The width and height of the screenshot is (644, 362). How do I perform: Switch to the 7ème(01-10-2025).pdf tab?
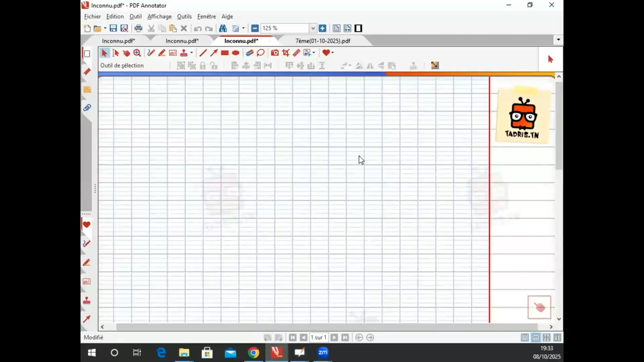point(322,41)
